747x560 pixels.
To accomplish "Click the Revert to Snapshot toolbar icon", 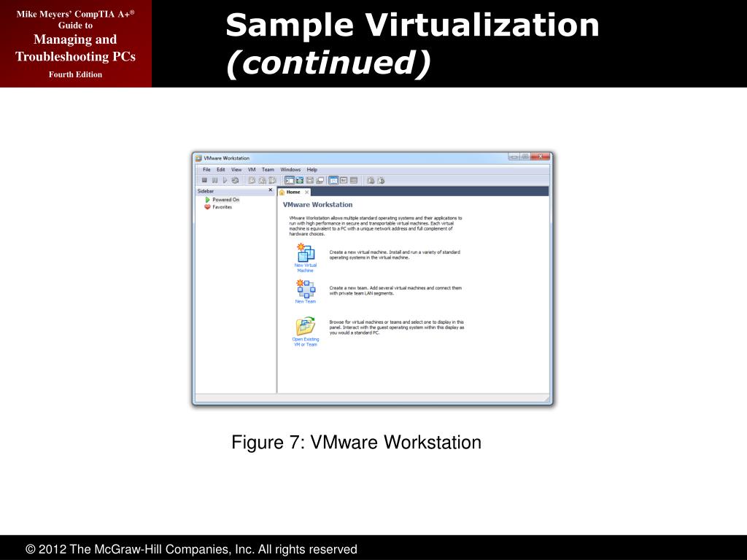I will click(262, 181).
